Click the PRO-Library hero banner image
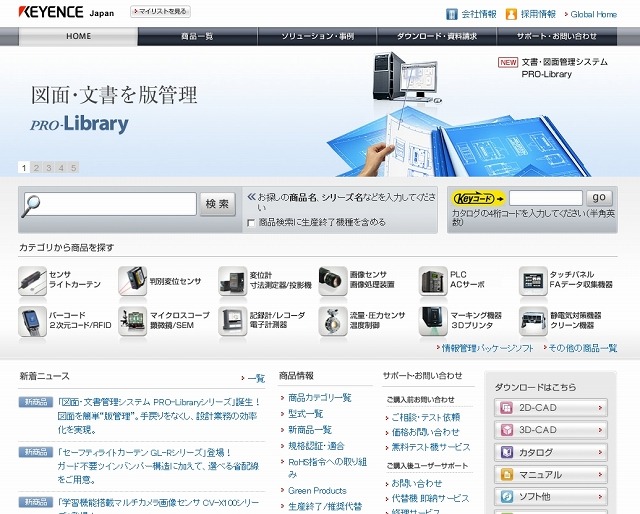 tap(320, 111)
